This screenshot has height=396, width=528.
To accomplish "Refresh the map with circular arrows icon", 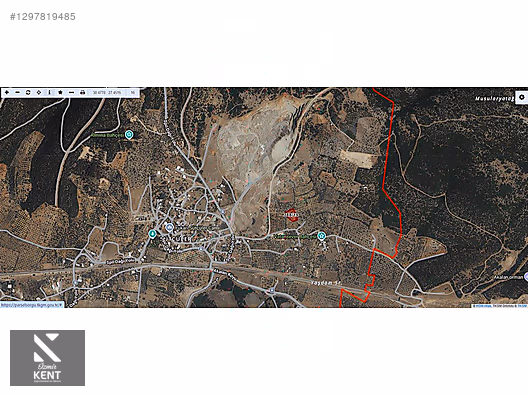I will [x=28, y=92].
